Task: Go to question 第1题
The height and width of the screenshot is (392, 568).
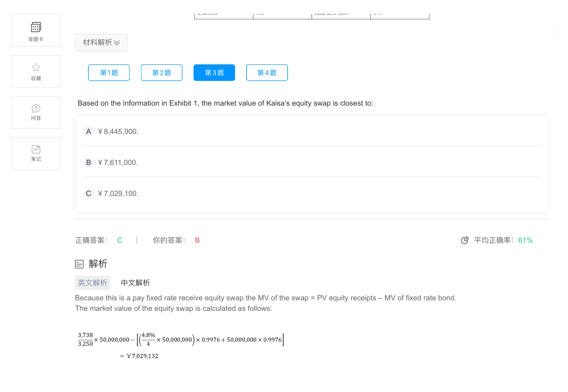Action: 109,73
